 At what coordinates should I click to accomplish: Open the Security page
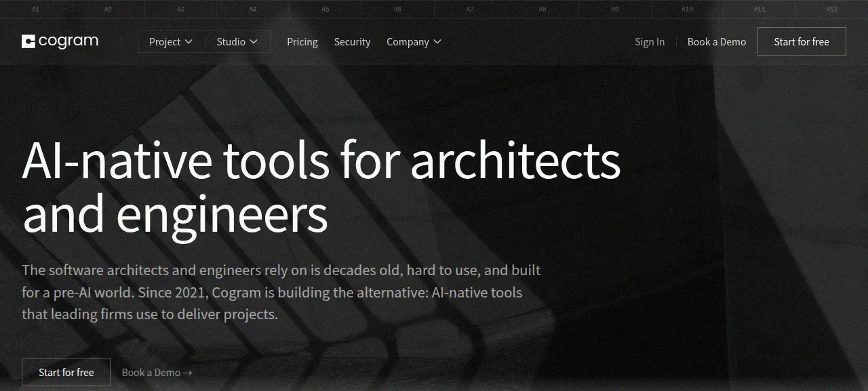352,41
